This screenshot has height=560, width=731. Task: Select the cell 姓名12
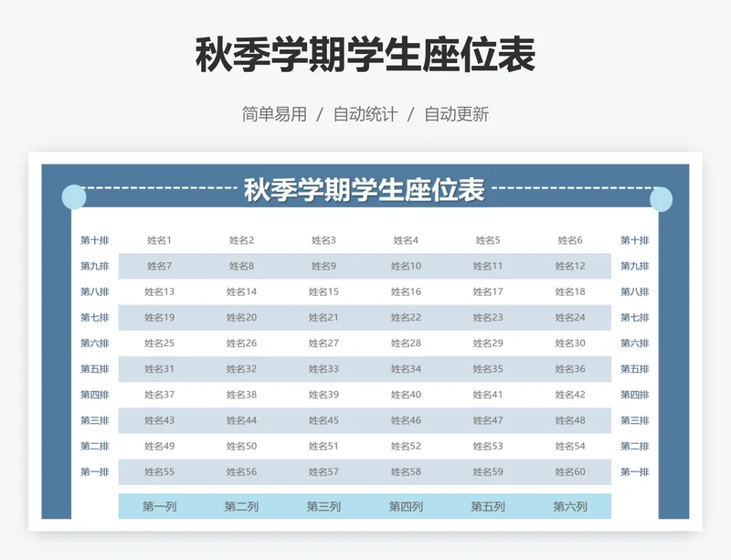[x=570, y=266]
